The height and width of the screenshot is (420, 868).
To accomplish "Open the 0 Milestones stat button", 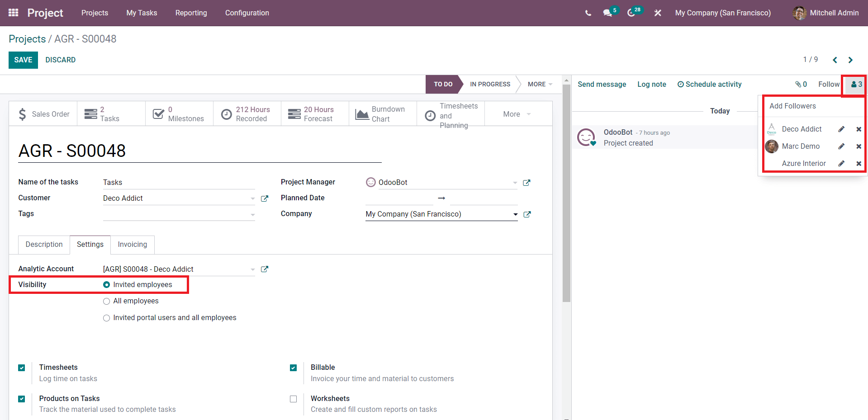I will [x=179, y=114].
